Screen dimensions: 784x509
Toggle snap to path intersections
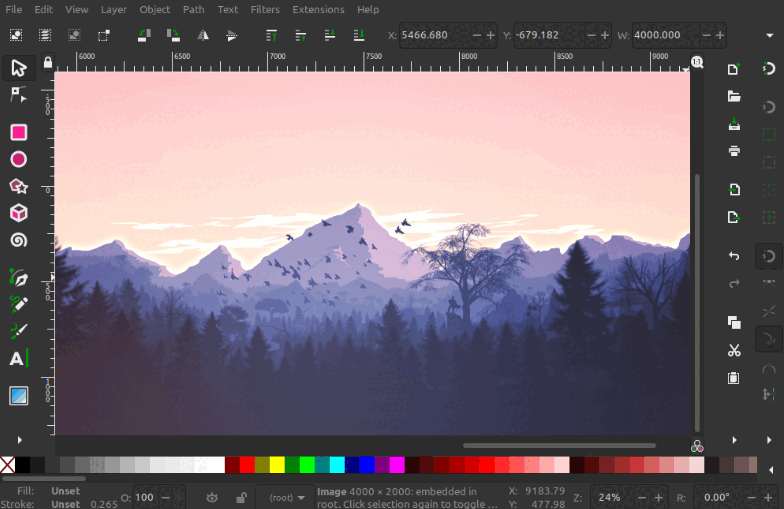point(768,312)
